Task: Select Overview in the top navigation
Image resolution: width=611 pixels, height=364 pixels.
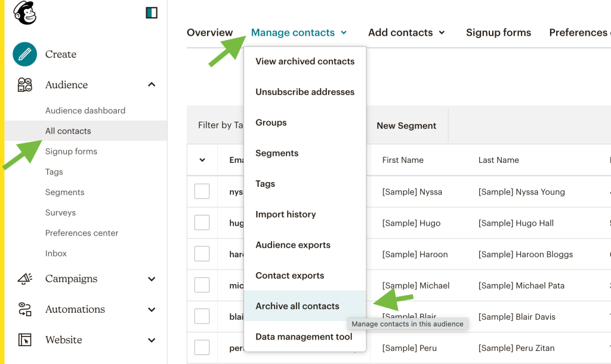Action: tap(209, 32)
